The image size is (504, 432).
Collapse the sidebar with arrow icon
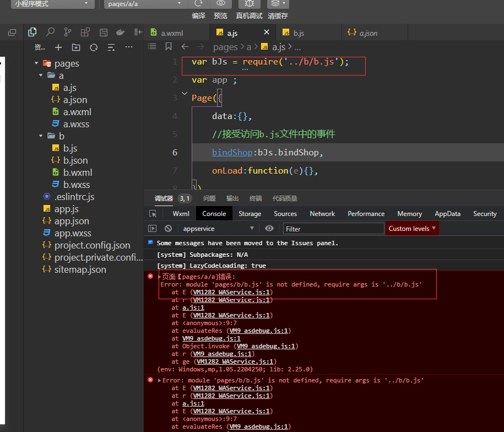tap(138, 32)
